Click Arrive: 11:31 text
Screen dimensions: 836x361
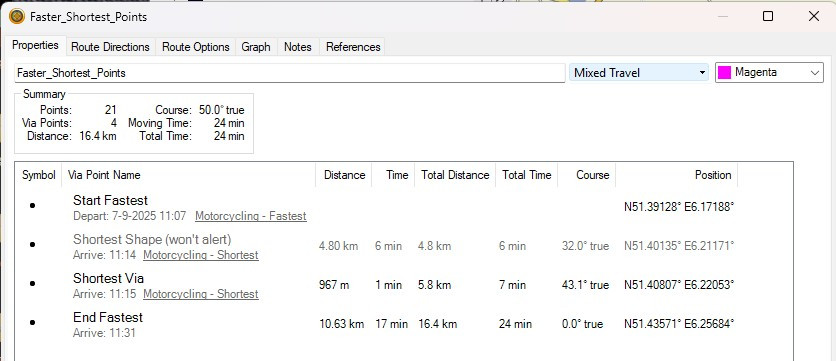point(104,333)
